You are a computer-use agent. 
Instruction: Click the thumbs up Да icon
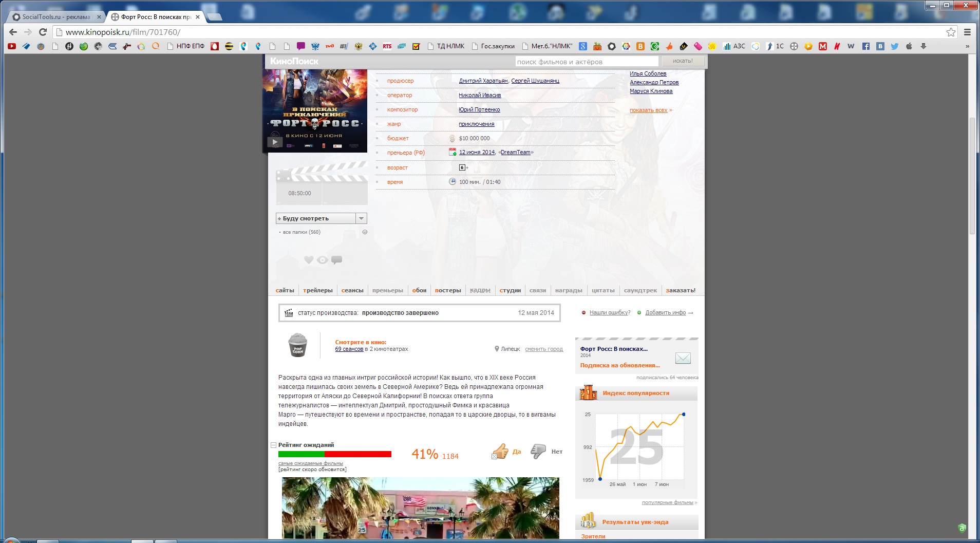click(500, 452)
